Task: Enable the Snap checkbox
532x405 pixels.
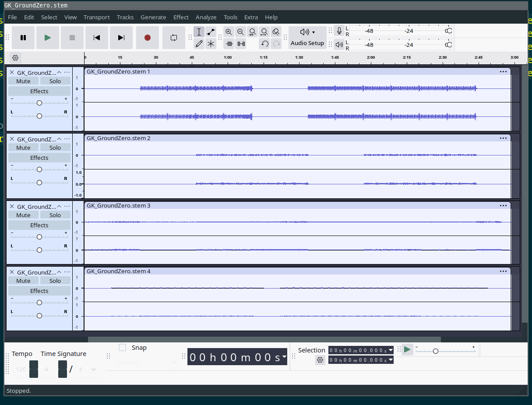Action: coord(123,348)
